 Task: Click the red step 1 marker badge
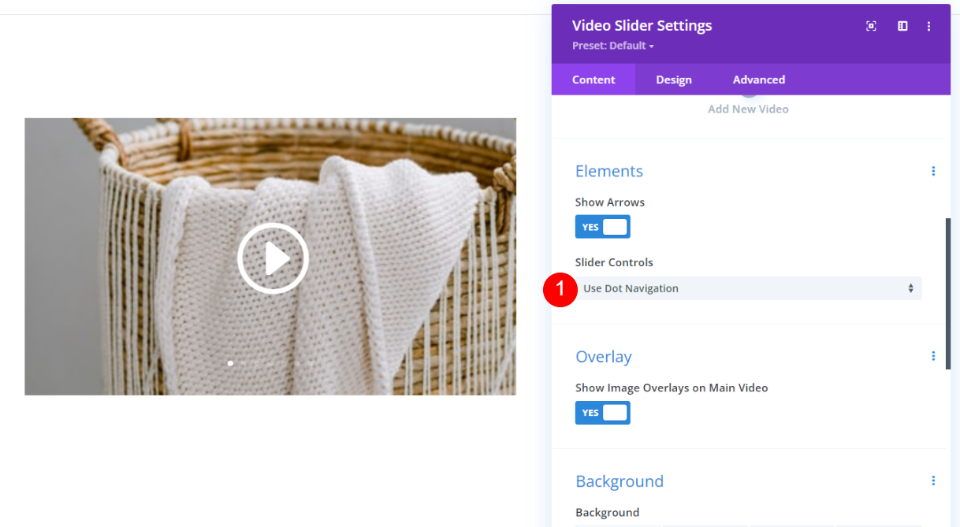click(x=560, y=289)
